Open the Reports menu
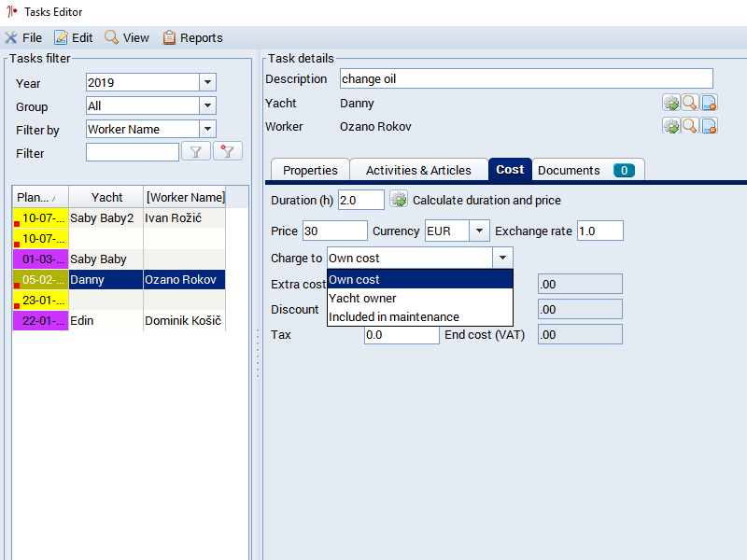The image size is (747, 560). (x=192, y=38)
